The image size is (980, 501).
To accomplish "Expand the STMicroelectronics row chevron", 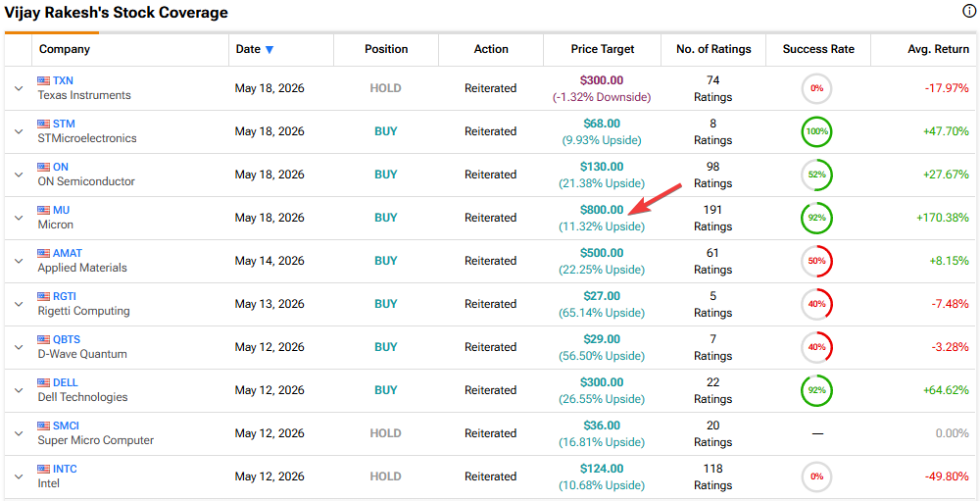I will tap(18, 131).
